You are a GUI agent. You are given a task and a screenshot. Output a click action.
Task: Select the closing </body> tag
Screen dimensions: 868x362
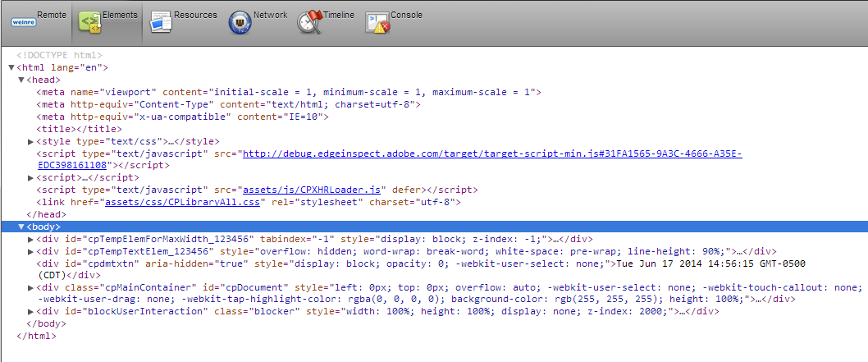coord(47,323)
